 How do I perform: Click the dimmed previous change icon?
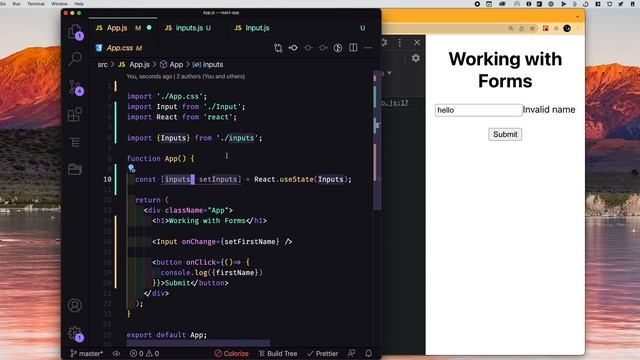(x=308, y=48)
